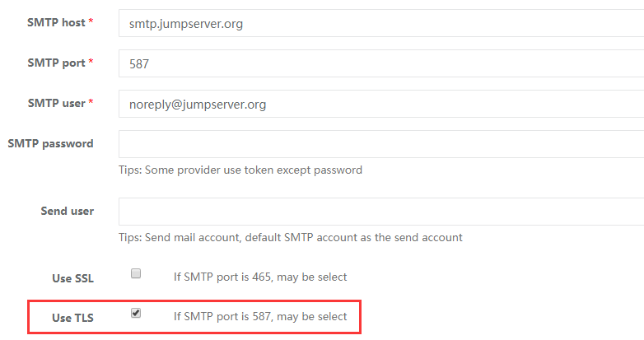Select the empty SMTP password field

coord(380,144)
